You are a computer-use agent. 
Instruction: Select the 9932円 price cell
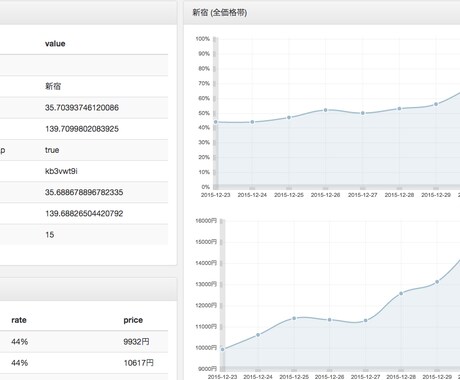(x=136, y=342)
